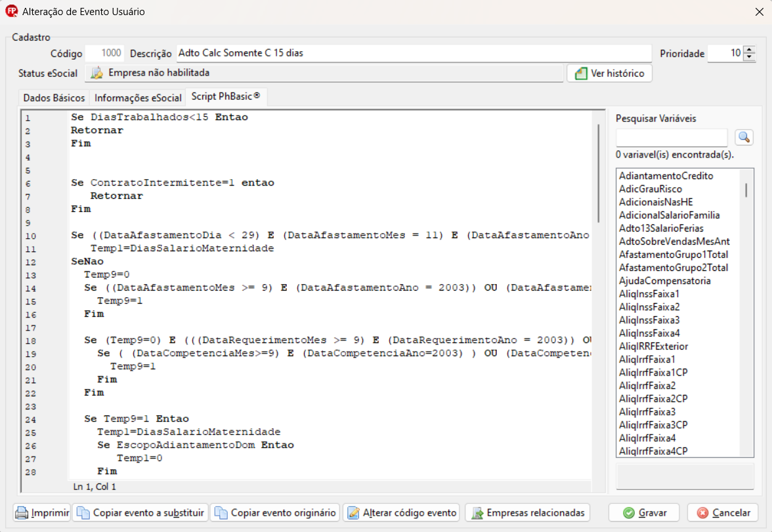Select AdicGrauRisco variable
This screenshot has height=532, width=772.
(x=651, y=189)
